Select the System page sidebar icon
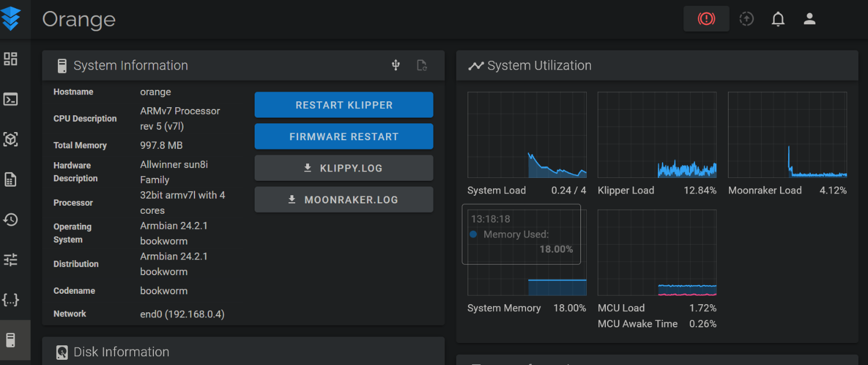 (10, 340)
